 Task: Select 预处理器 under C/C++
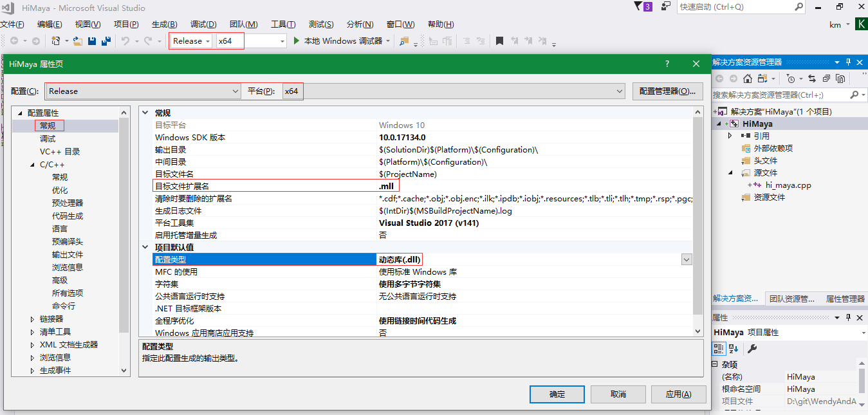[68, 203]
